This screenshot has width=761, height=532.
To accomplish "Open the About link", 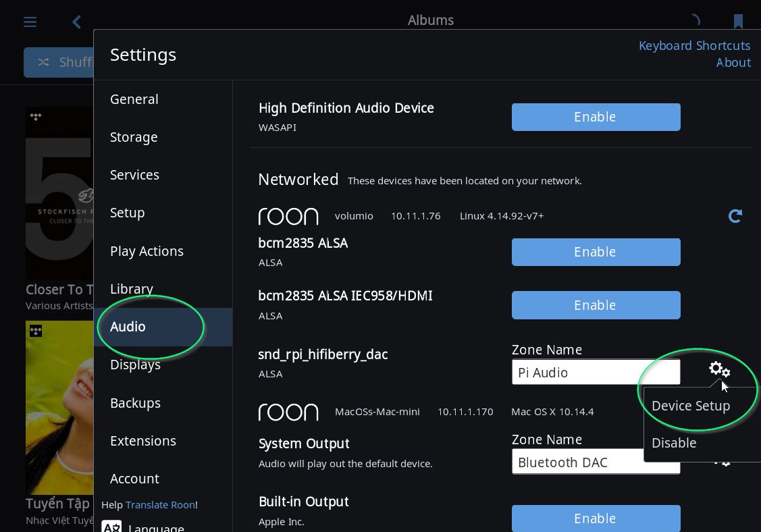I will 733,63.
